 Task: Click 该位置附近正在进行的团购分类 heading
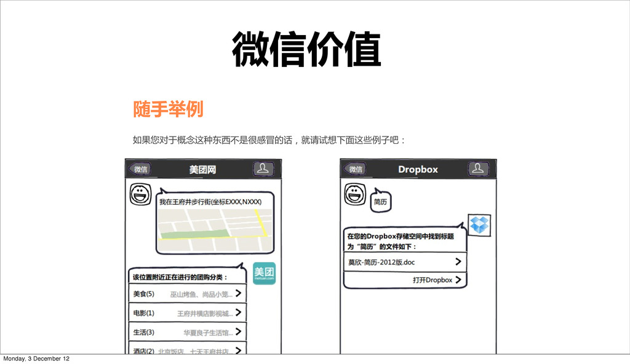click(x=180, y=277)
